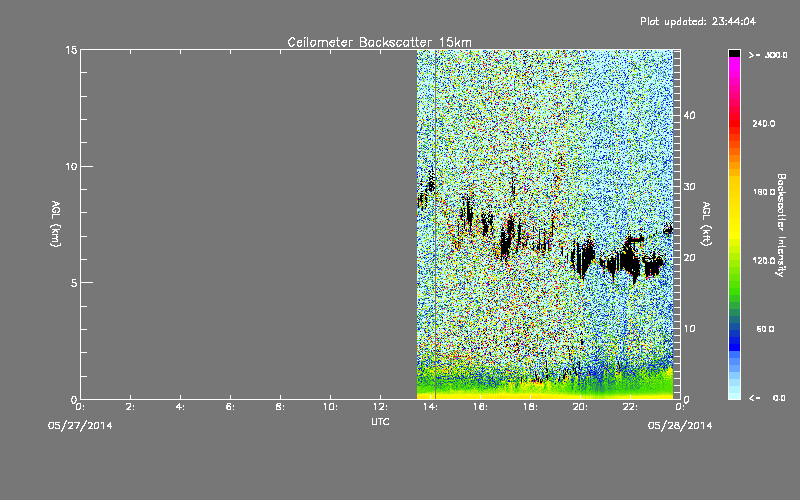Select the "AGL (kft)" axis label
This screenshot has height=500, width=800.
coord(706,224)
